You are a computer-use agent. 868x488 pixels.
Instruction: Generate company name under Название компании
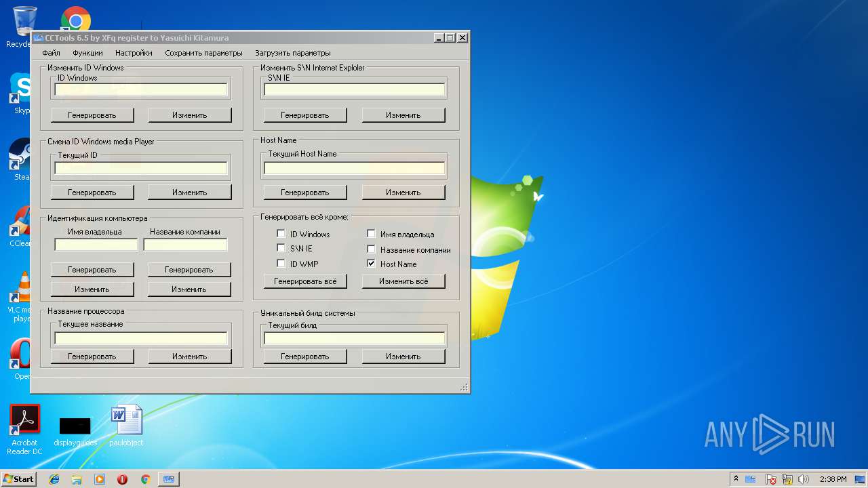click(189, 270)
